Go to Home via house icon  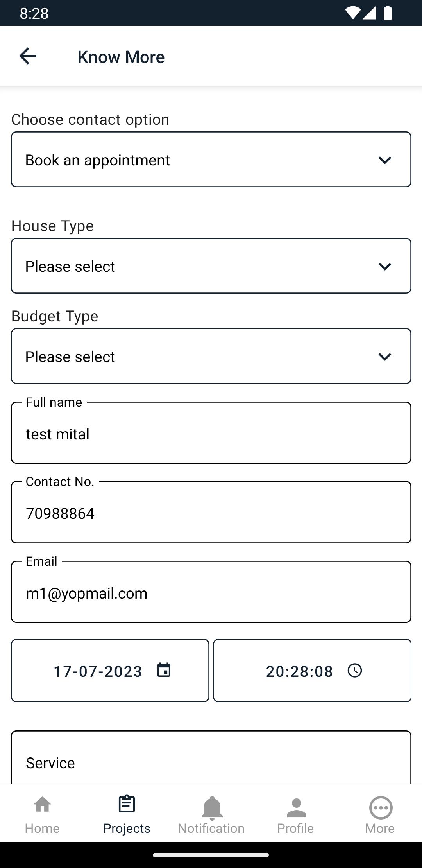point(42,805)
